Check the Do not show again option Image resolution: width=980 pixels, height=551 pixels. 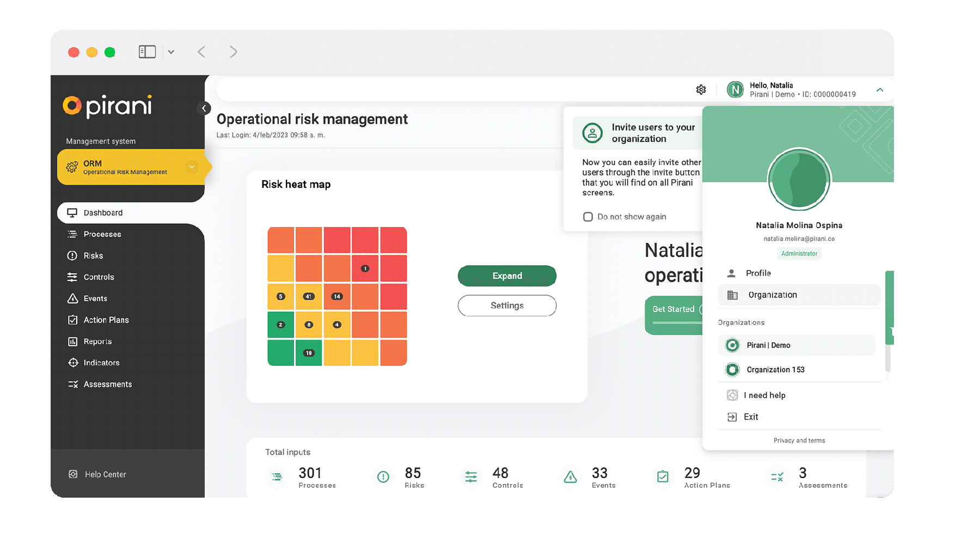point(587,216)
